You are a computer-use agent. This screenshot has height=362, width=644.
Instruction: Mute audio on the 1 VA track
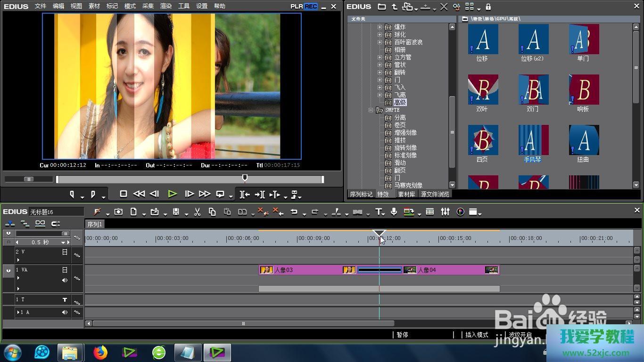pyautogui.click(x=65, y=280)
